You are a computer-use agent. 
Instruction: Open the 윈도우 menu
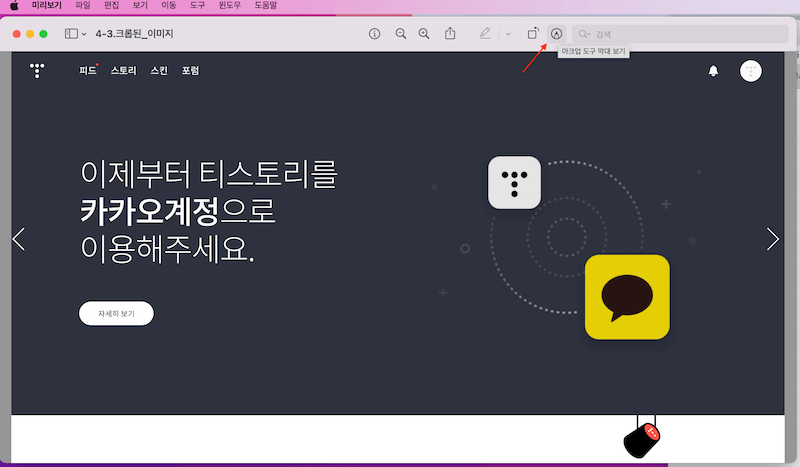coord(230,5)
